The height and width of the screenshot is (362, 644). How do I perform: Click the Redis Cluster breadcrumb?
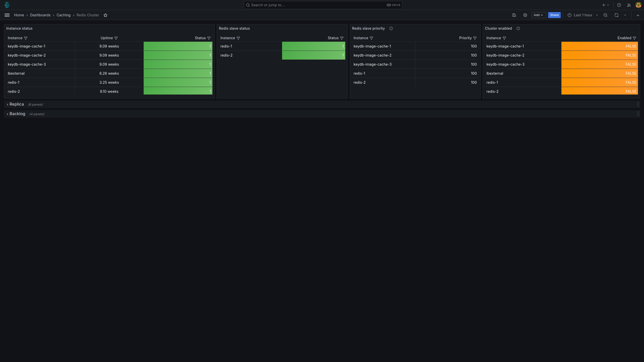(88, 15)
